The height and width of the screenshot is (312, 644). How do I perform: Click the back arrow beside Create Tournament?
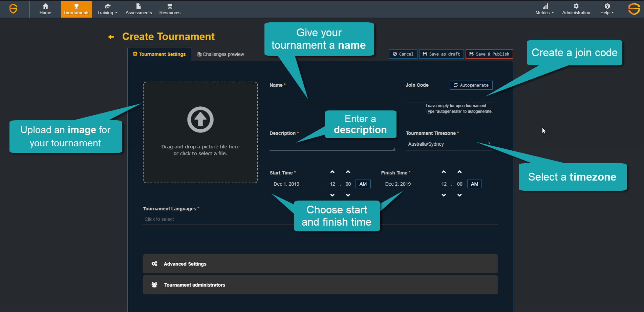click(x=110, y=37)
